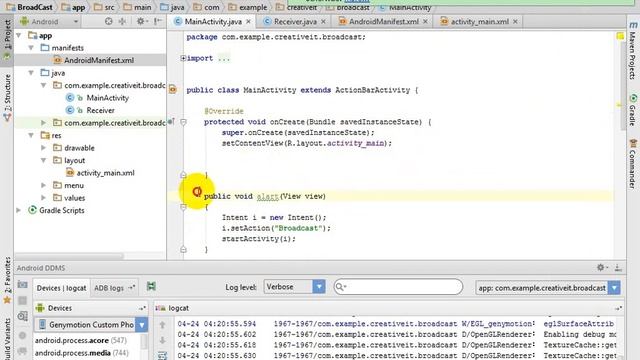This screenshot has width=640, height=360.
Task: Click hide Android DDMS panel icon
Action: pos(618,268)
